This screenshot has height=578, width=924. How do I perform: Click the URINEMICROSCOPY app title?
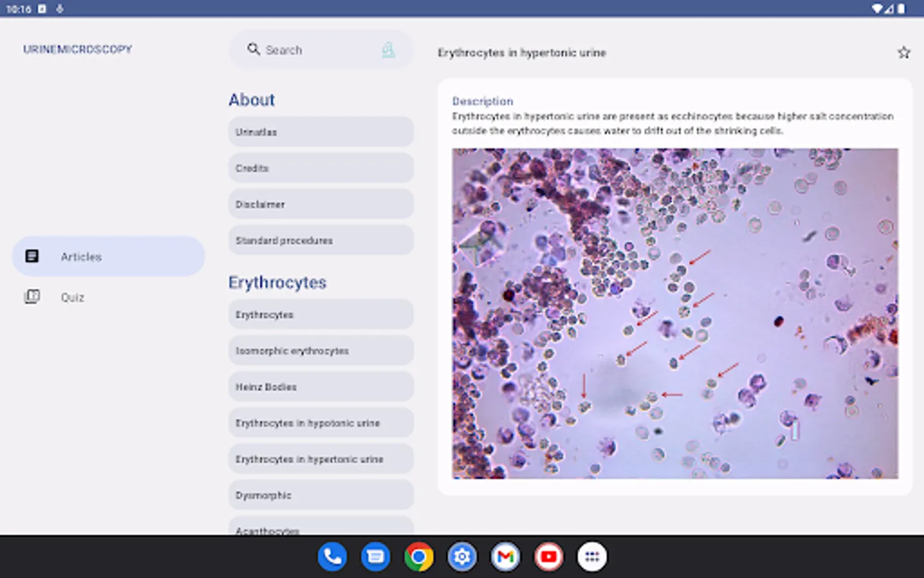point(78,49)
